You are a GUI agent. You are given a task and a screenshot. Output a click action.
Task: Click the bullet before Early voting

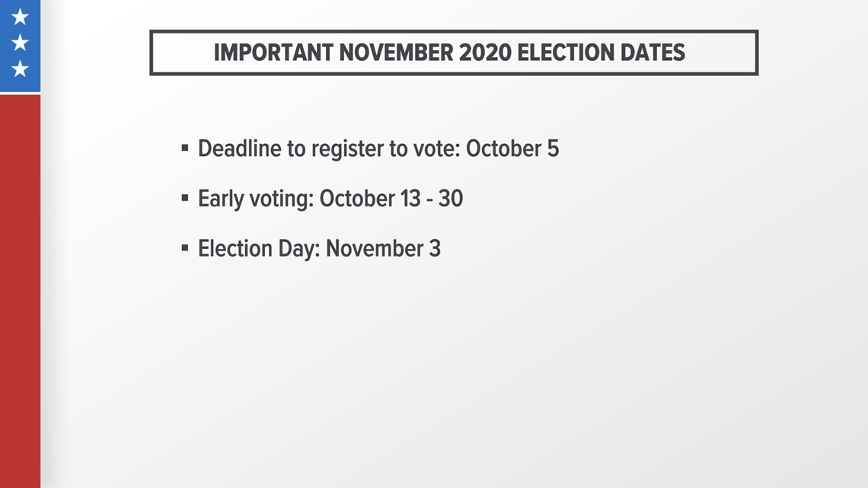point(185,197)
